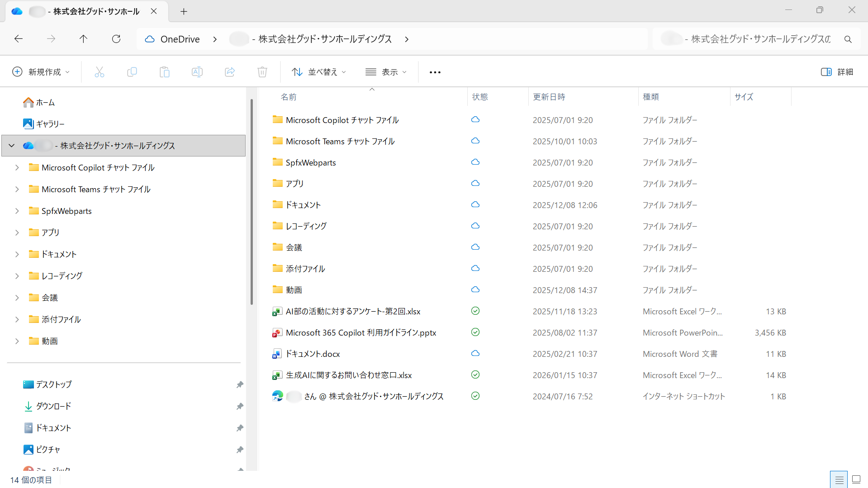The height and width of the screenshot is (488, 868).
Task: Click the Refresh icon in the navigation bar
Action: pyautogui.click(x=116, y=39)
